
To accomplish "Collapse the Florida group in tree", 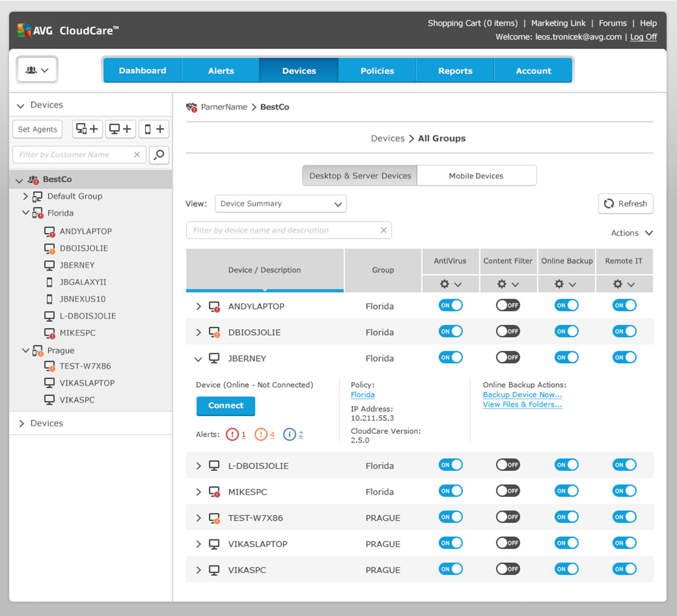I will tap(25, 213).
